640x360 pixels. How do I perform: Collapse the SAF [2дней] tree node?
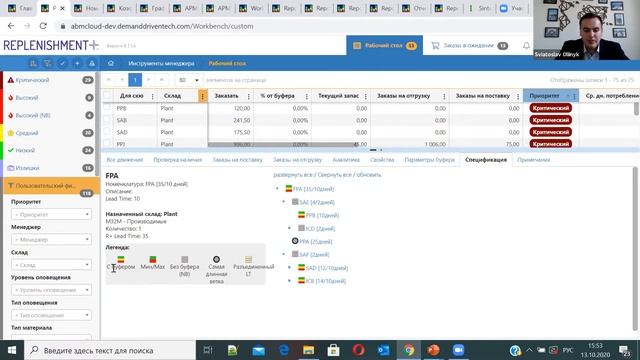tap(284, 254)
